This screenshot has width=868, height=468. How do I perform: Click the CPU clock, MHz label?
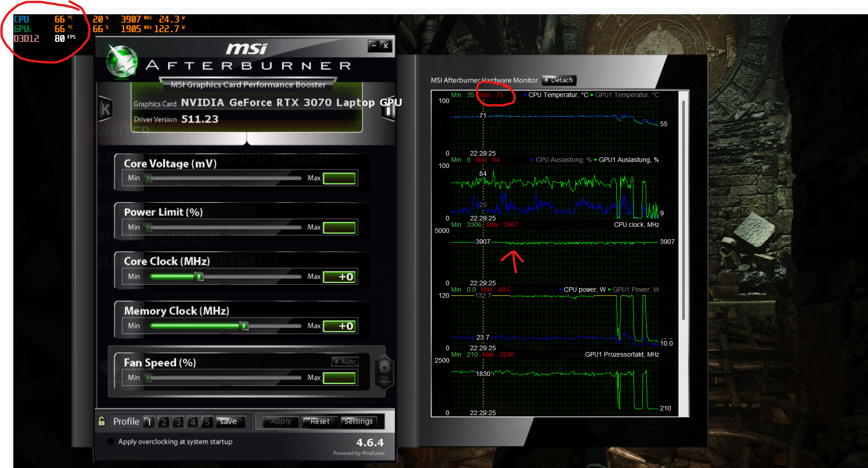point(636,225)
